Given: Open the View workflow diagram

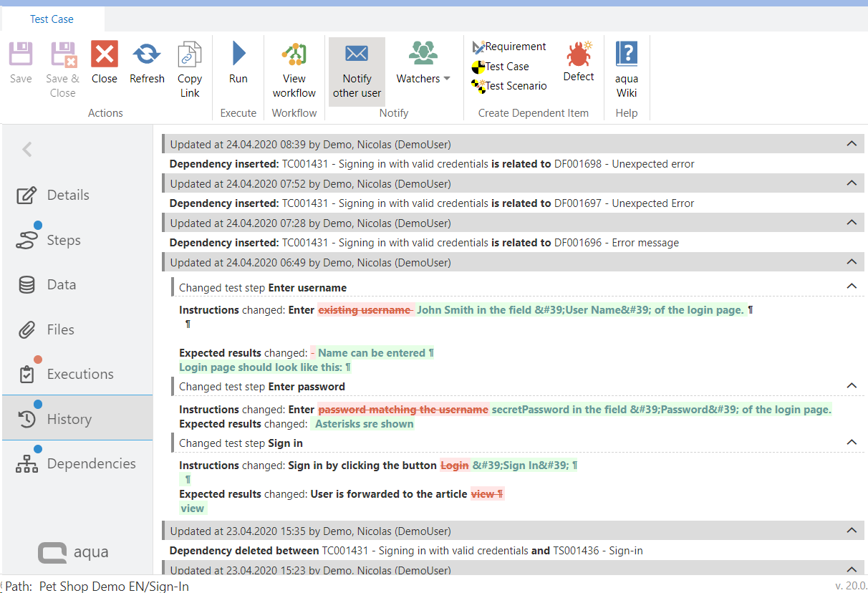Looking at the screenshot, I should coord(294,54).
